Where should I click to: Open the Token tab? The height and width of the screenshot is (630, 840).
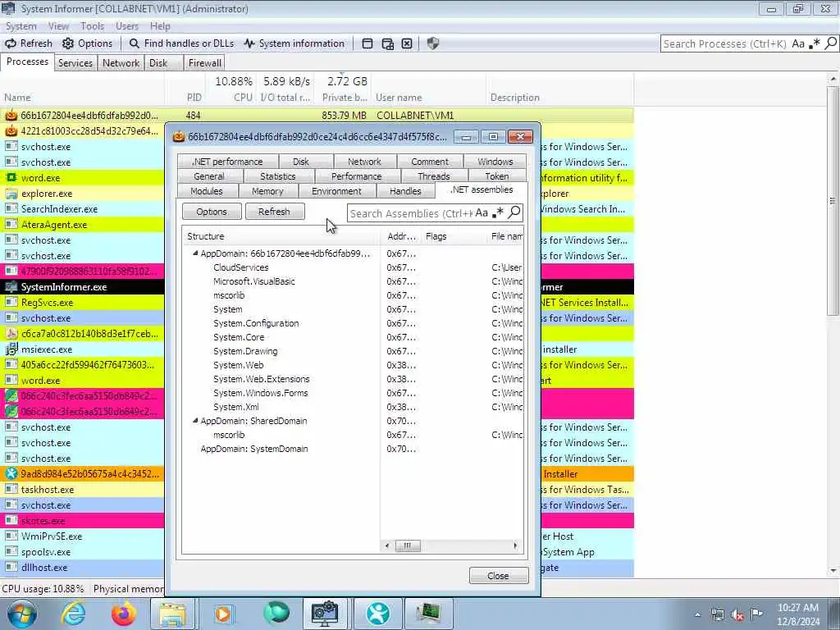(x=497, y=176)
